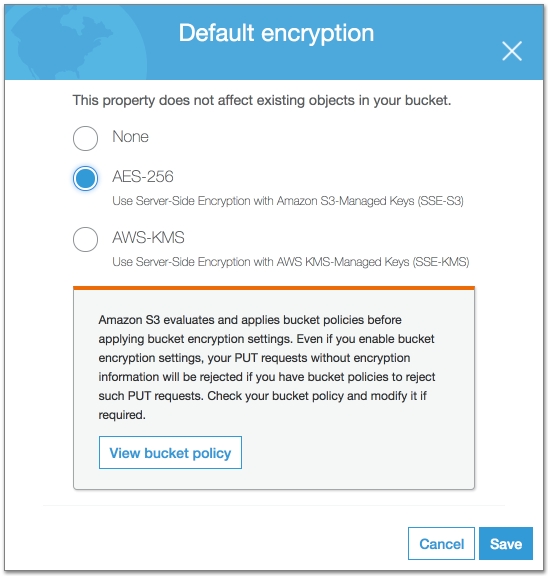This screenshot has height=576, width=548.
Task: Open View bucket policy
Action: (170, 453)
